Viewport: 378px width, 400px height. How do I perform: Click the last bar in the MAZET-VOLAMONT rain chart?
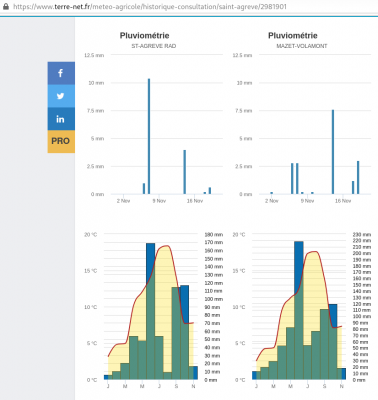(x=358, y=177)
